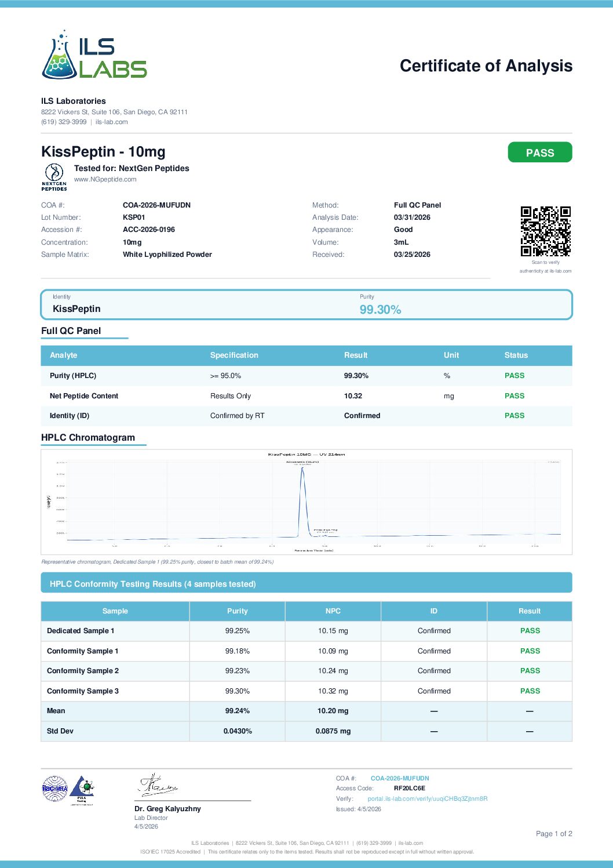Click 'Issued: 4/5/2026' text
This screenshot has width=613, height=868.
(359, 809)
